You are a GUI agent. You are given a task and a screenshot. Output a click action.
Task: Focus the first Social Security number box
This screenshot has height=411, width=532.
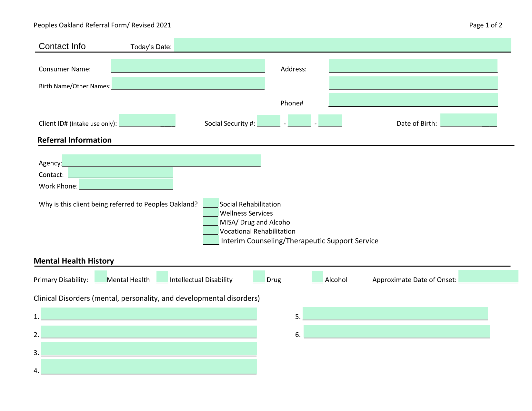click(268, 121)
